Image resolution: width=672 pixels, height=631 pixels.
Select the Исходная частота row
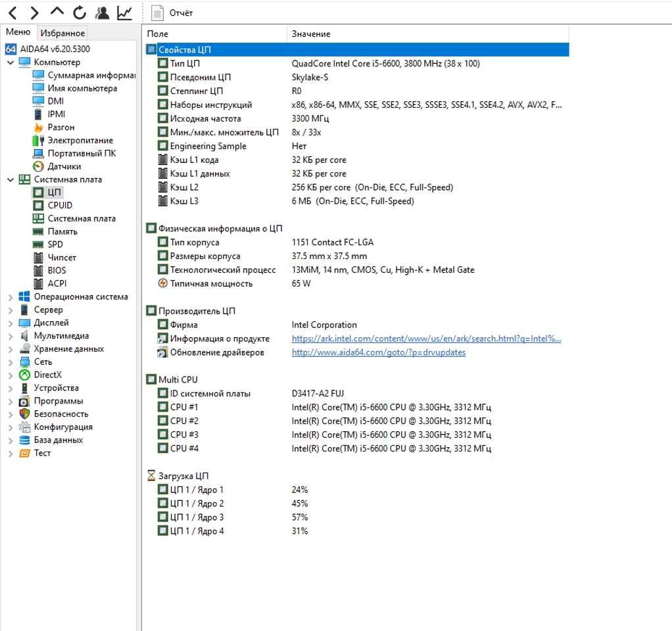tap(358, 118)
